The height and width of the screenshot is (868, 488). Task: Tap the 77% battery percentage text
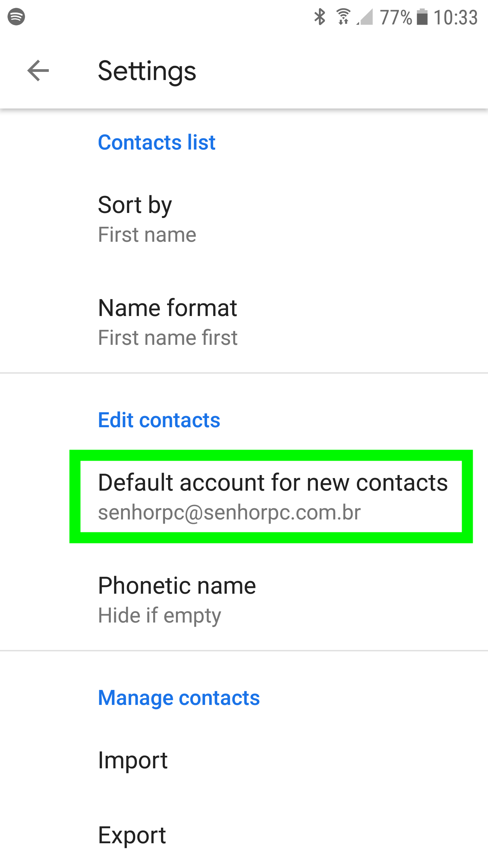395,17
